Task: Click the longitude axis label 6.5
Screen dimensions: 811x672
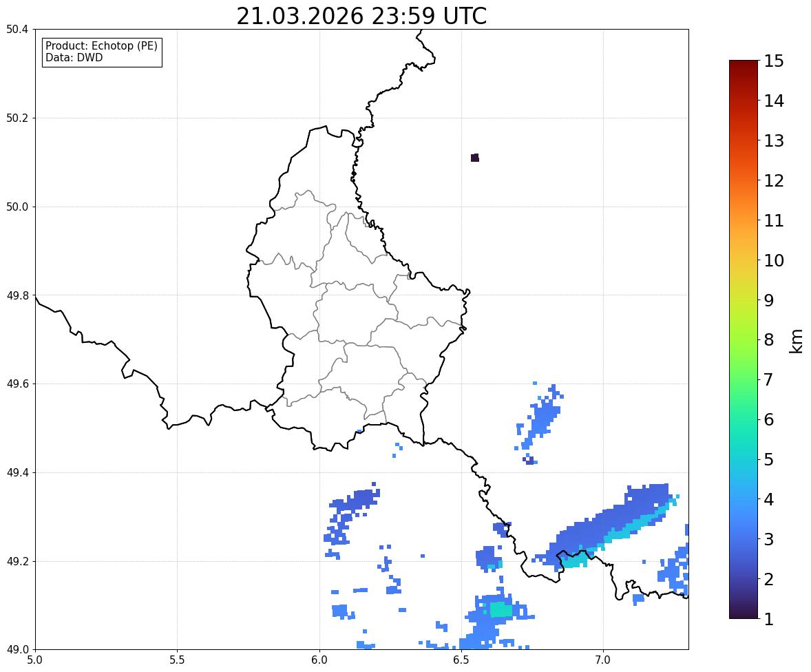Action: pos(461,660)
